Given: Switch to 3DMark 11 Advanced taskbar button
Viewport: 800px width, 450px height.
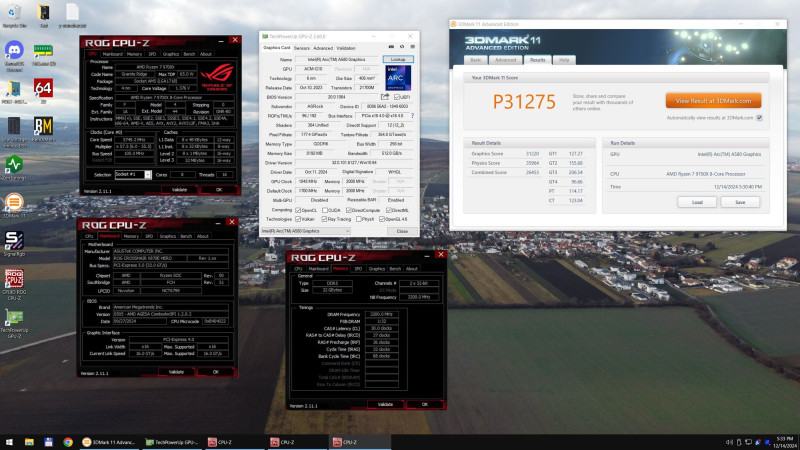Looking at the screenshot, I should (108, 442).
